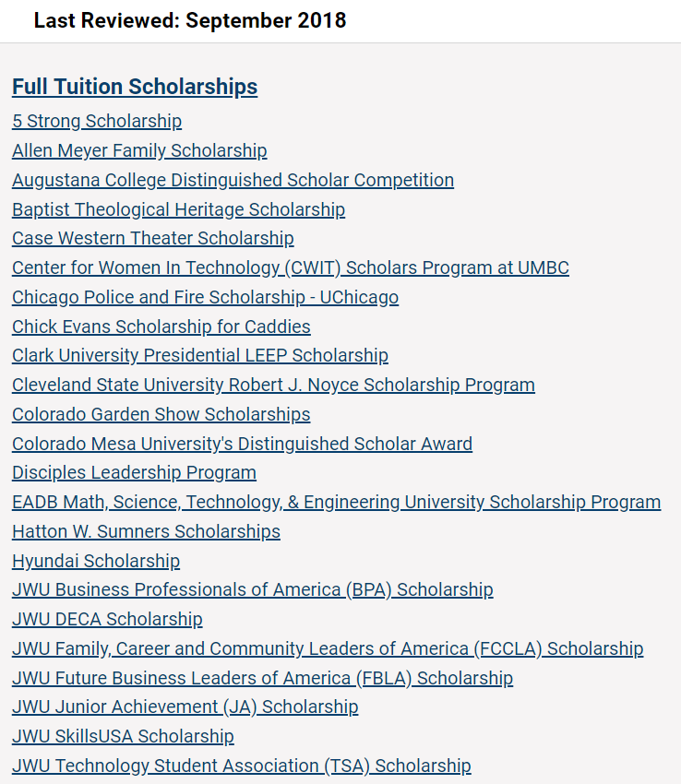
Task: Click Colorado Garden Show Scholarships
Action: coord(161,414)
